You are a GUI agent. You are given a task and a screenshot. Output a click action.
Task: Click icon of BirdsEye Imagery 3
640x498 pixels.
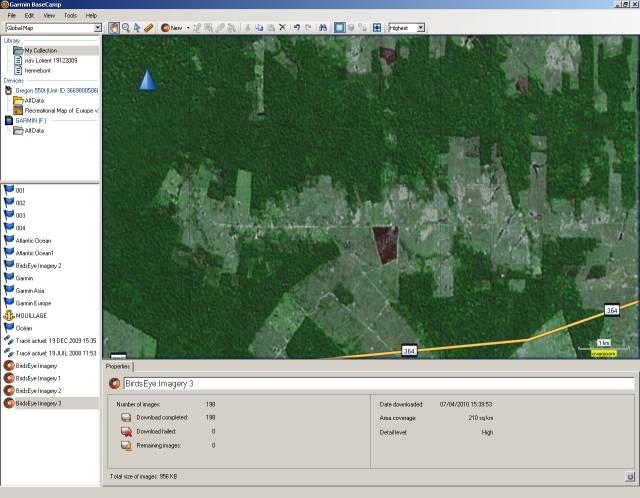tap(9, 403)
